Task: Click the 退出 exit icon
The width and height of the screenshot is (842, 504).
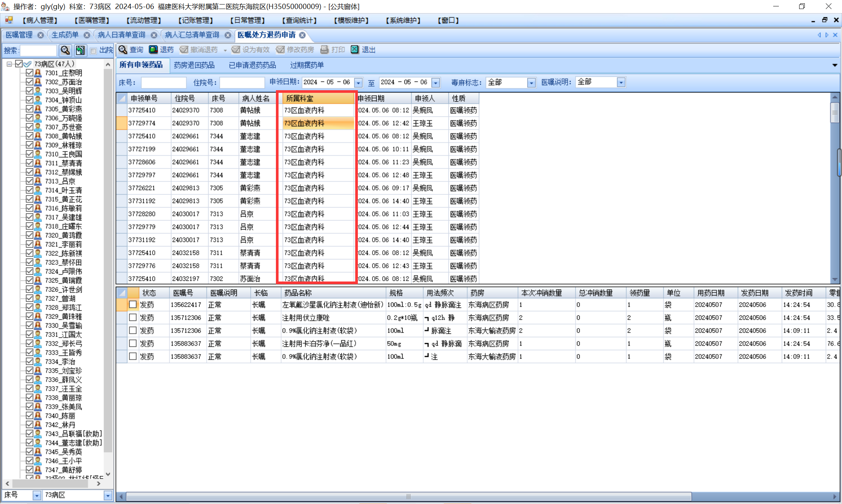Action: (x=354, y=50)
